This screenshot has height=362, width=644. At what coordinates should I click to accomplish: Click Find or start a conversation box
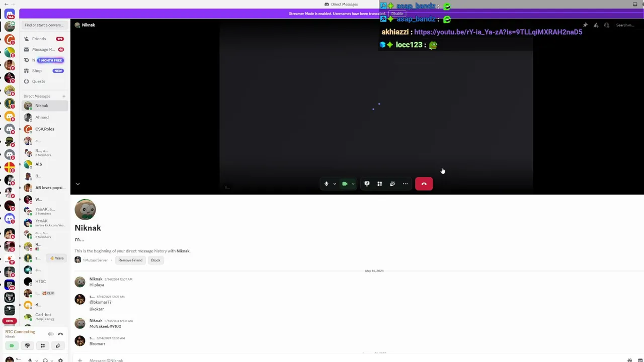pyautogui.click(x=45, y=25)
